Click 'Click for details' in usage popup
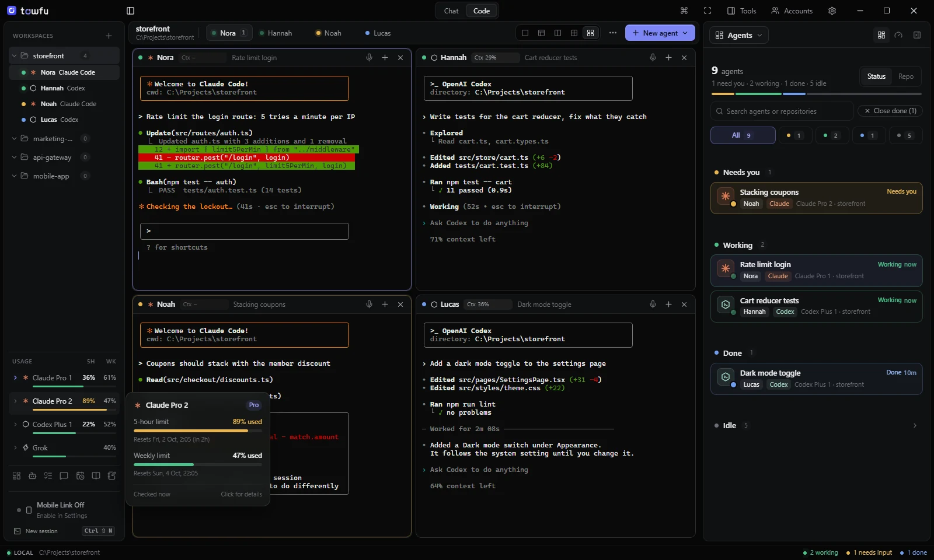 241,495
